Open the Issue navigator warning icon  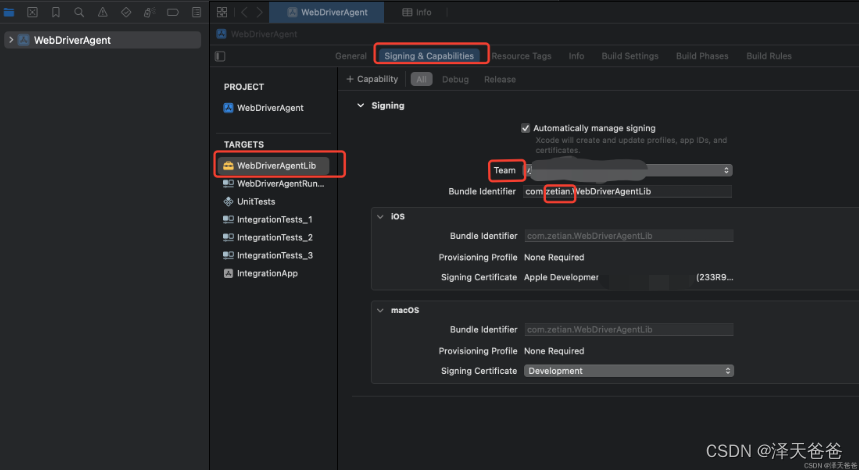[x=102, y=12]
